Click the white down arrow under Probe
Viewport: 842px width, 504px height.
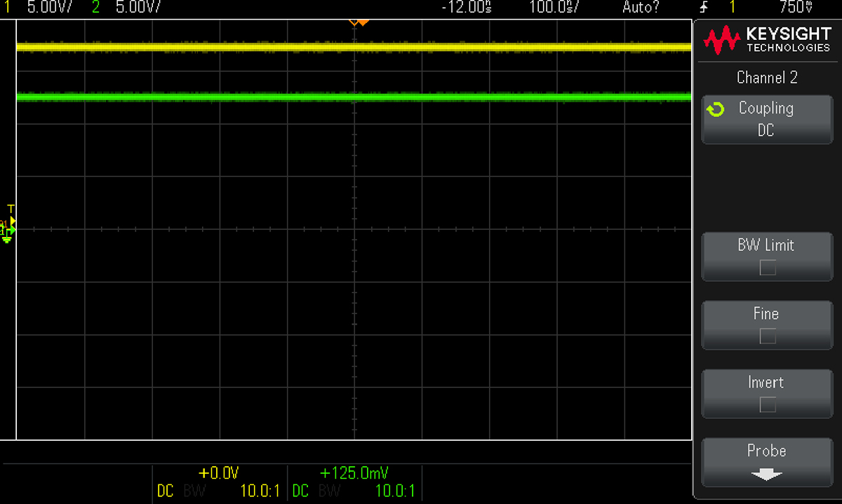(x=766, y=475)
